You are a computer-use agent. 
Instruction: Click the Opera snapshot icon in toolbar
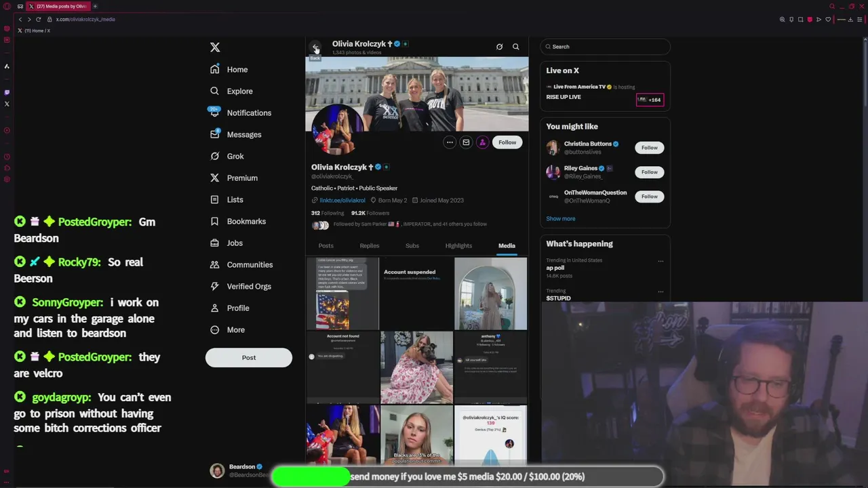click(x=800, y=19)
